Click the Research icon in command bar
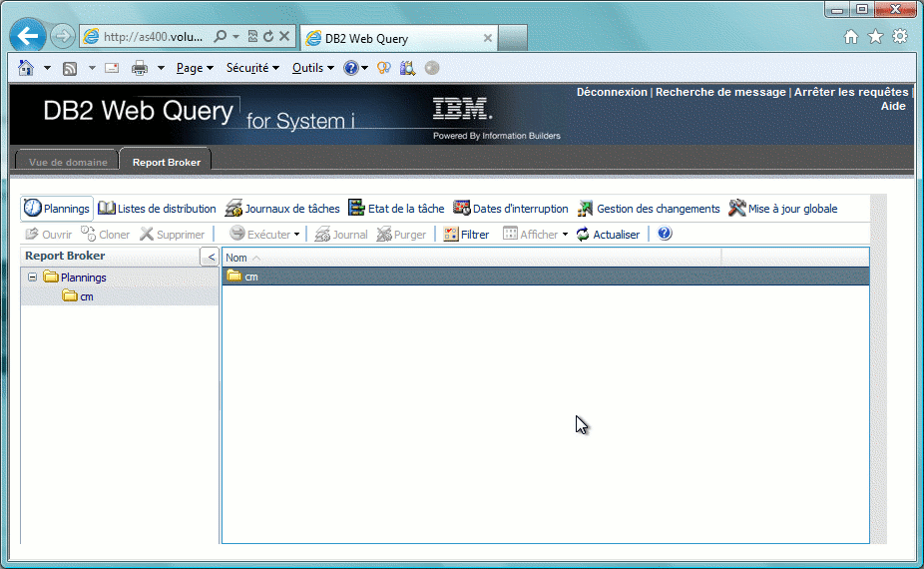Viewport: 924px width, 569px height. click(x=407, y=68)
